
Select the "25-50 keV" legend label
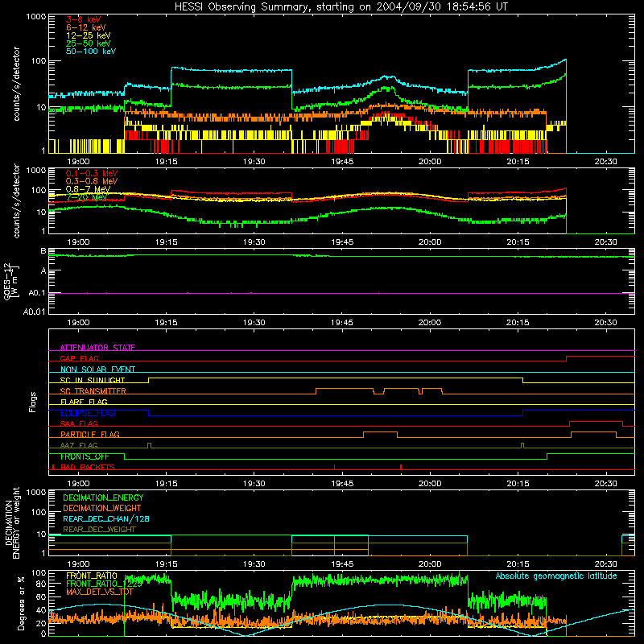(88, 43)
